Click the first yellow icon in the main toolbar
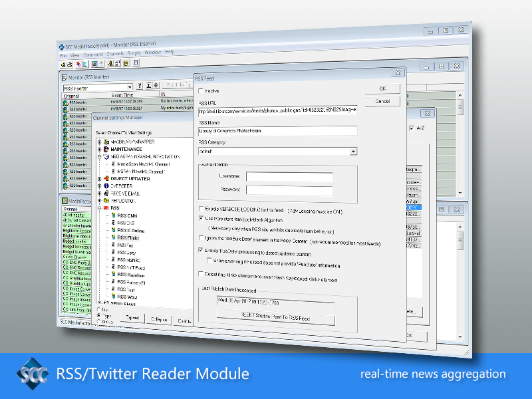532x399 pixels. coord(63,65)
